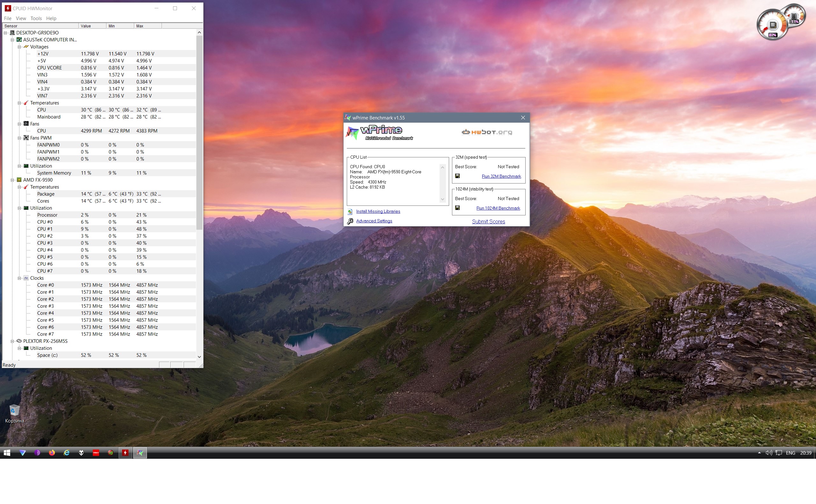This screenshot has width=816, height=504.
Task: Collapse the Fans PWM tree node
Action: tap(19, 138)
